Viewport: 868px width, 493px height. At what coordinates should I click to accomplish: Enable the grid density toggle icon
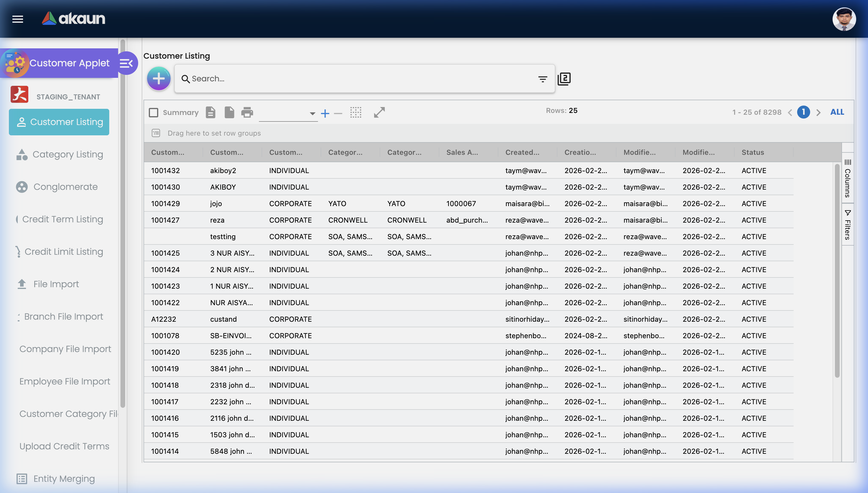356,112
